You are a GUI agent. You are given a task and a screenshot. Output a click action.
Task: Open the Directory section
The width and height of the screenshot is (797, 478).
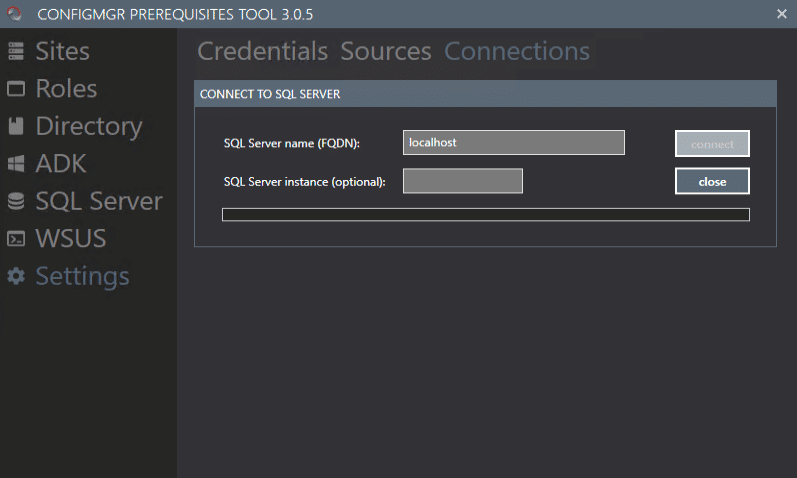tap(89, 126)
